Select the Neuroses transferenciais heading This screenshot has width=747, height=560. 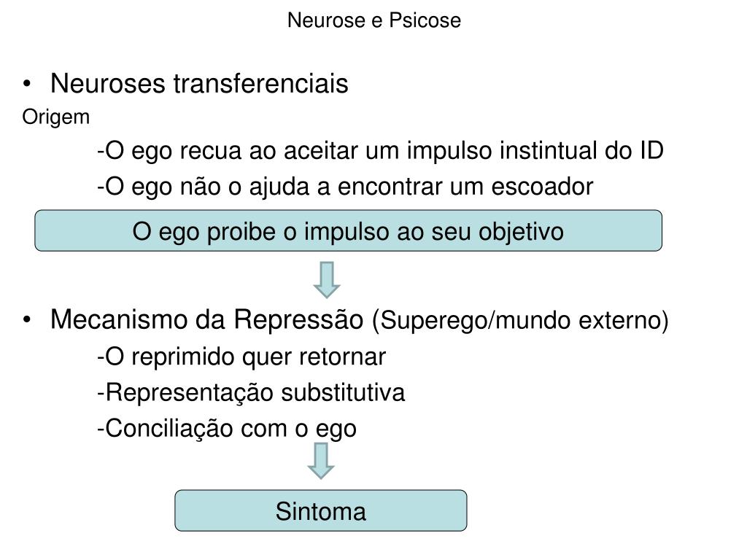tap(199, 83)
